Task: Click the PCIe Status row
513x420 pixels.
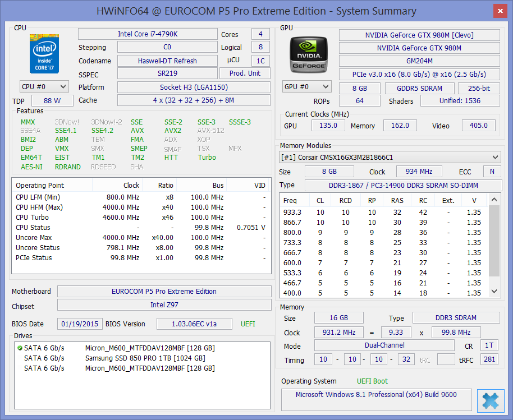Action: tap(141, 258)
